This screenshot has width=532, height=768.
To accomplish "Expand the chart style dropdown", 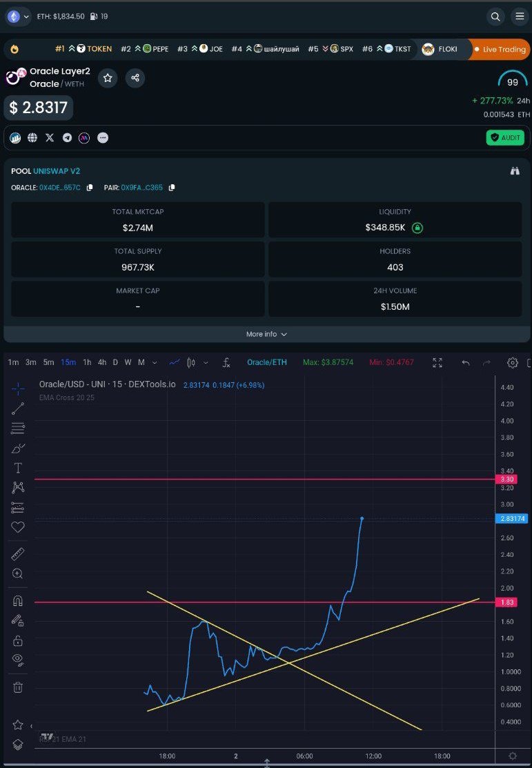I will pyautogui.click(x=205, y=363).
